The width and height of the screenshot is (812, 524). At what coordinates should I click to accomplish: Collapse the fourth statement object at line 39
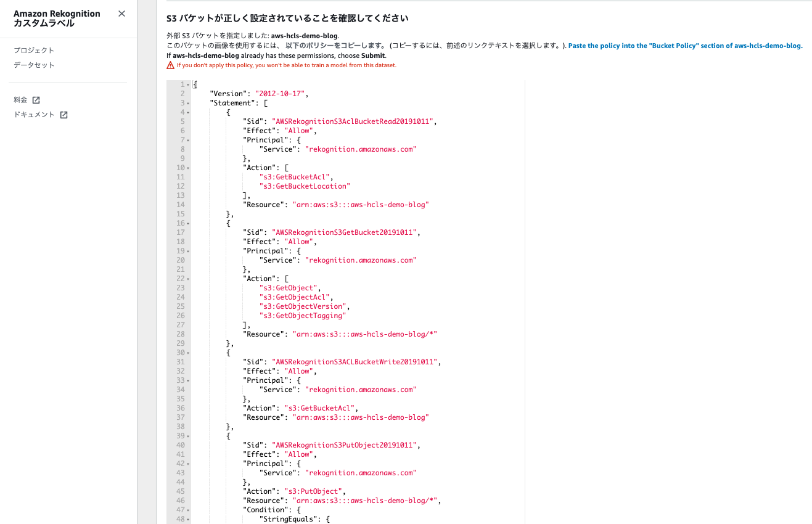[x=188, y=436]
